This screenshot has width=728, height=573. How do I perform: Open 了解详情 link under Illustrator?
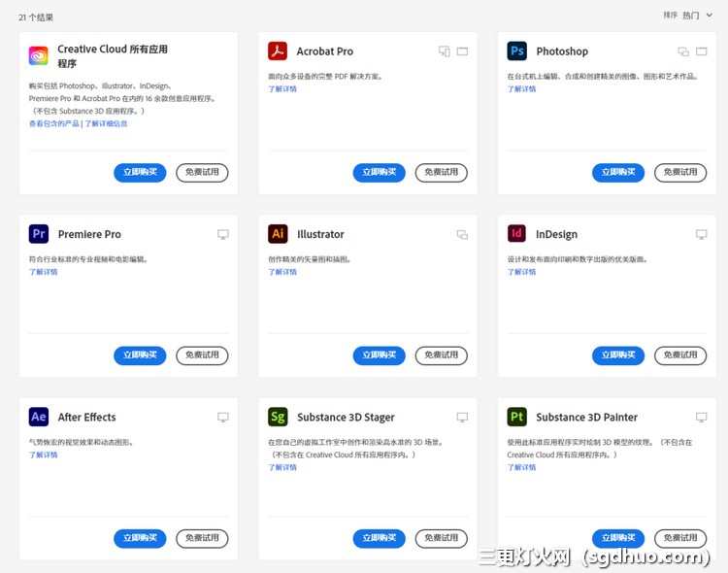tap(282, 272)
